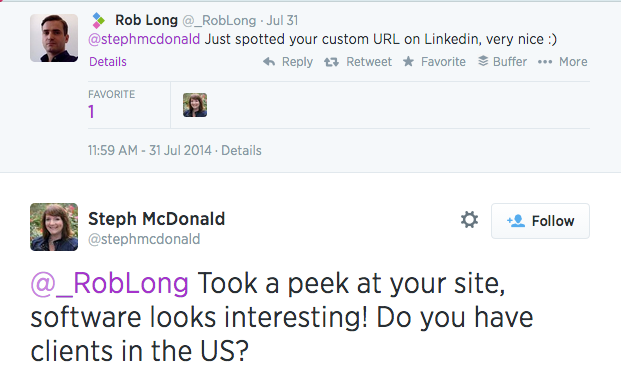Click the Reply arrow icon
This screenshot has width=621, height=373.
[x=269, y=61]
